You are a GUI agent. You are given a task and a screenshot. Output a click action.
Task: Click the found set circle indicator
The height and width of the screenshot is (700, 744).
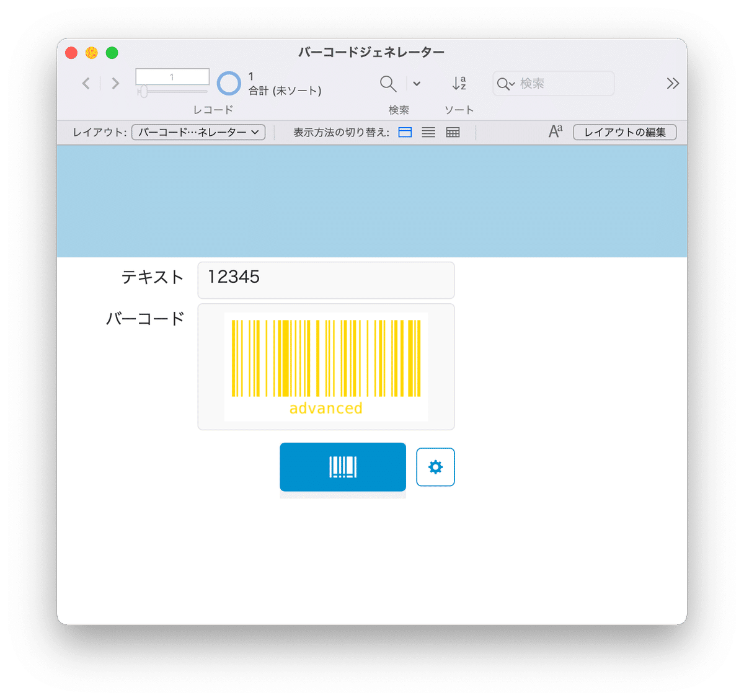point(229,83)
